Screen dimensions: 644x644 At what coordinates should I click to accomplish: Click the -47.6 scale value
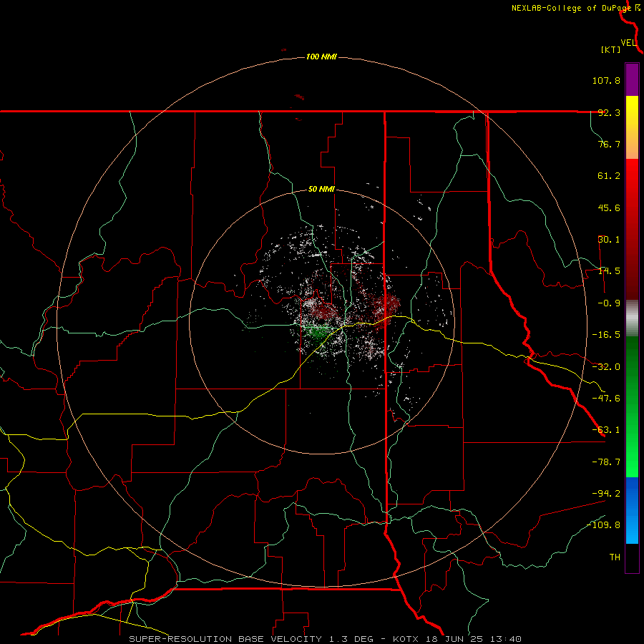606,399
